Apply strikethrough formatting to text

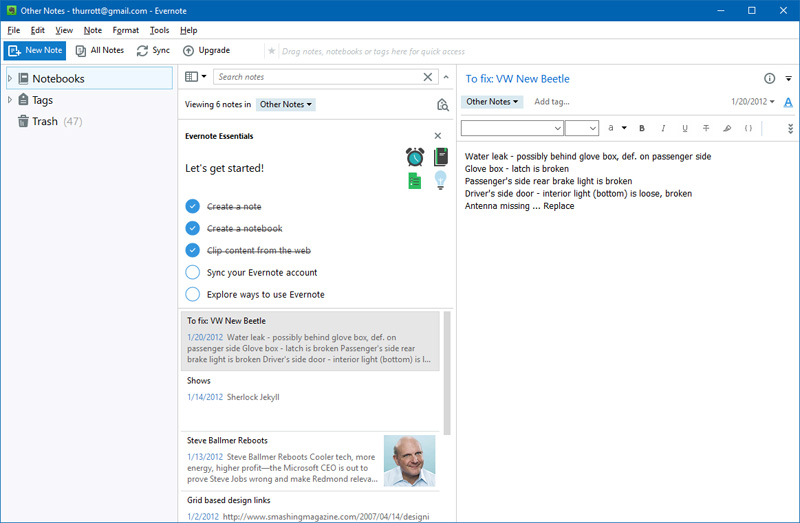point(706,128)
